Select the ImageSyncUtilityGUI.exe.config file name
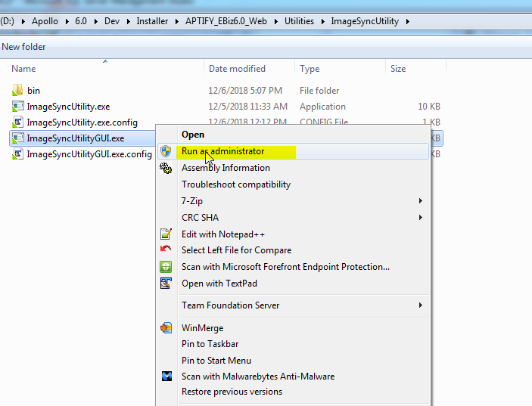This screenshot has height=406, width=532. [89, 154]
